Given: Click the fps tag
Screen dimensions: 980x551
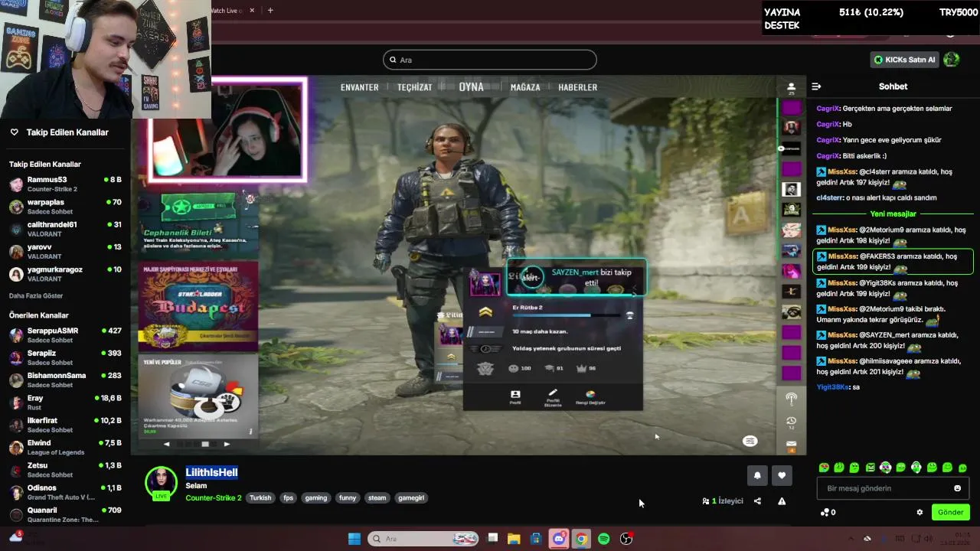Looking at the screenshot, I should tap(289, 497).
